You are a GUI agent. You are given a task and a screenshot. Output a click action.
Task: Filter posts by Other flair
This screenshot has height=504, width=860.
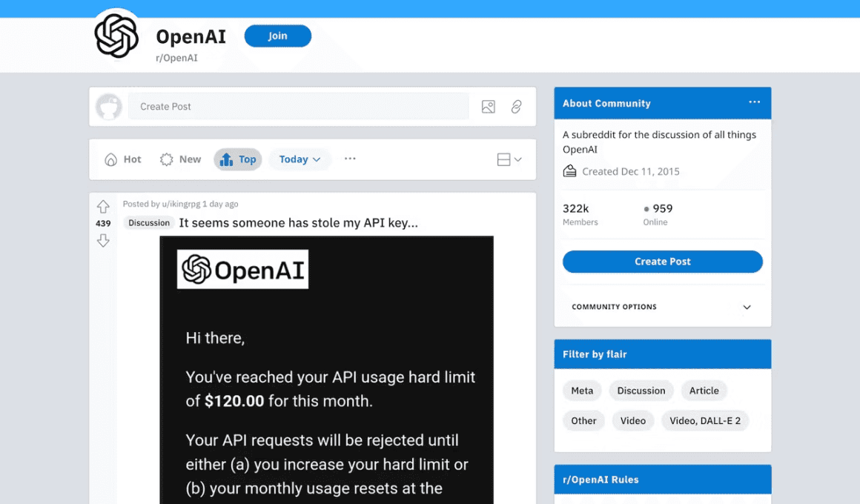(x=583, y=421)
